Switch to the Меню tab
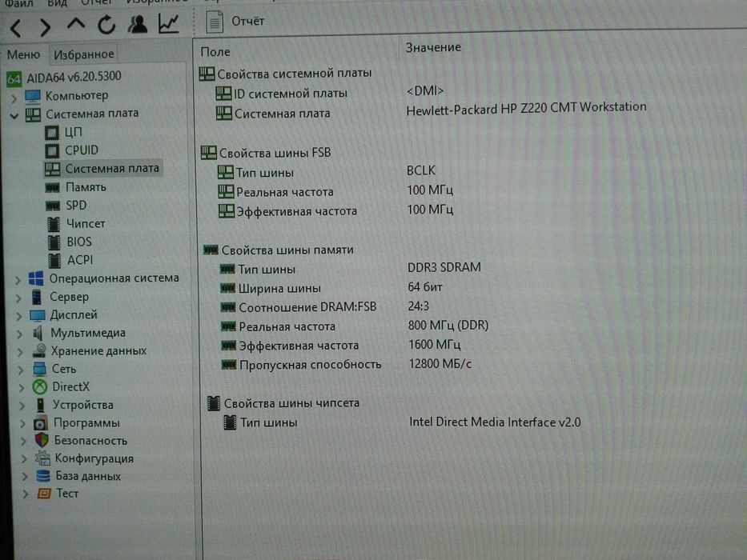747x560 pixels. 23,54
